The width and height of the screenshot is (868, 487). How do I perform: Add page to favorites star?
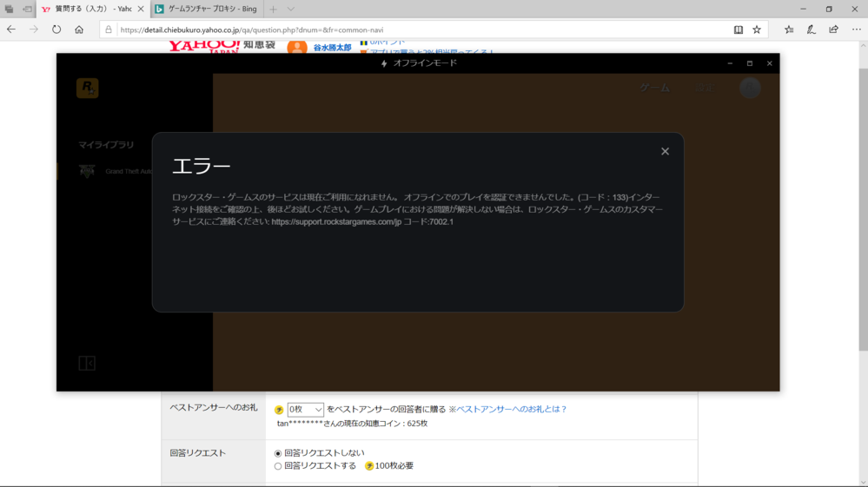point(757,30)
